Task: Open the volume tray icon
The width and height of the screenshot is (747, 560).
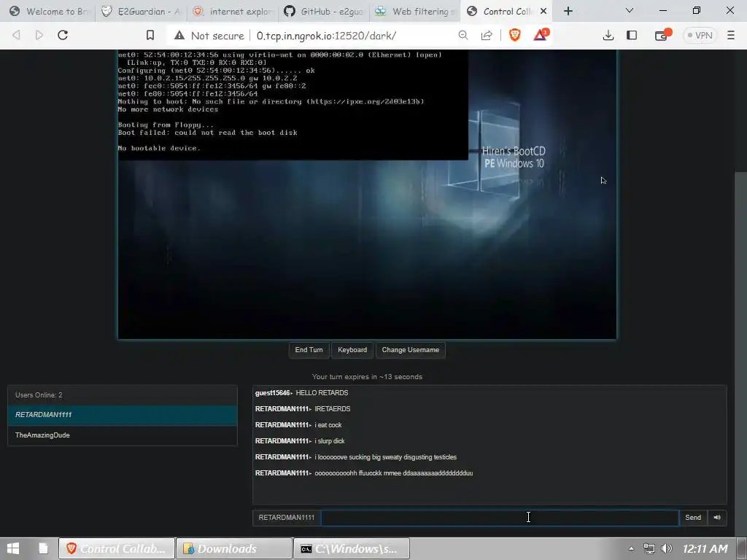Action: [x=667, y=548]
